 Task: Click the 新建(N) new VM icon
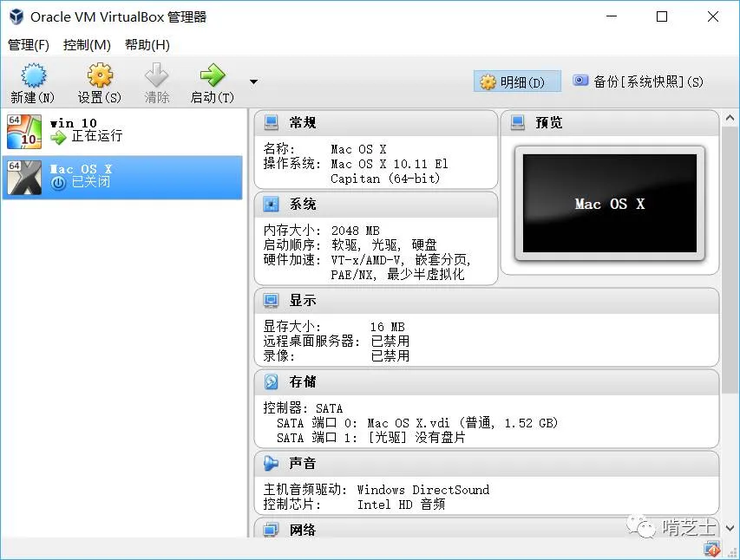(33, 75)
